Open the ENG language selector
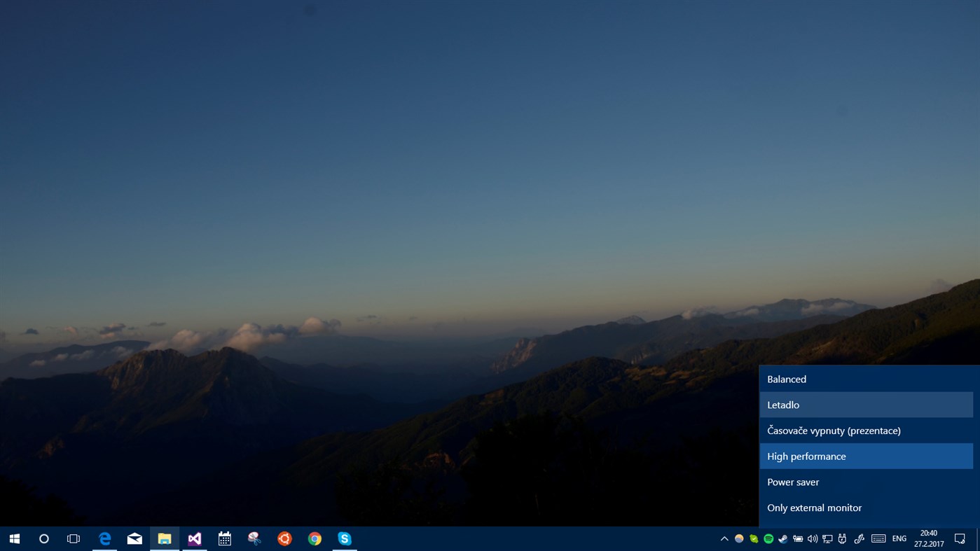The image size is (980, 551). [x=899, y=538]
